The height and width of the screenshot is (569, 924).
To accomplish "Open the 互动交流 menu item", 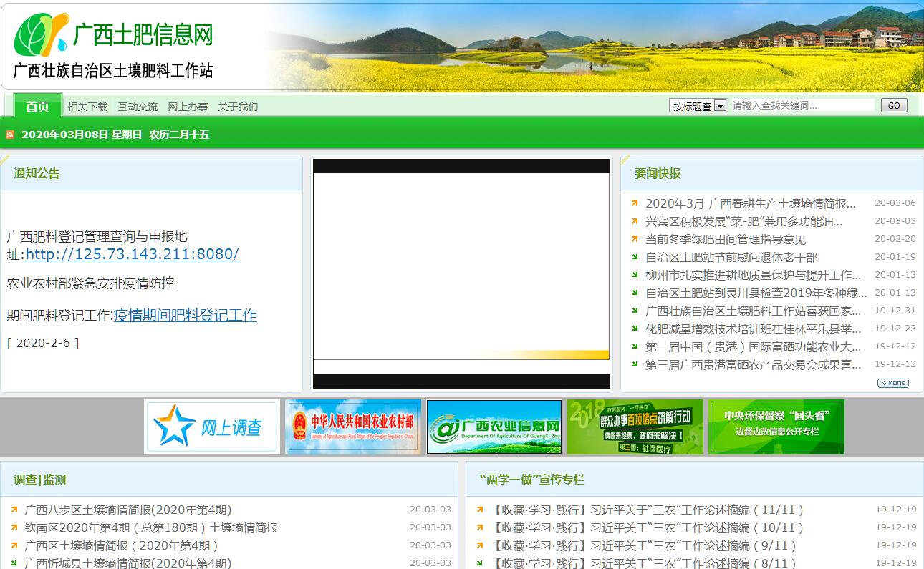I will point(138,107).
